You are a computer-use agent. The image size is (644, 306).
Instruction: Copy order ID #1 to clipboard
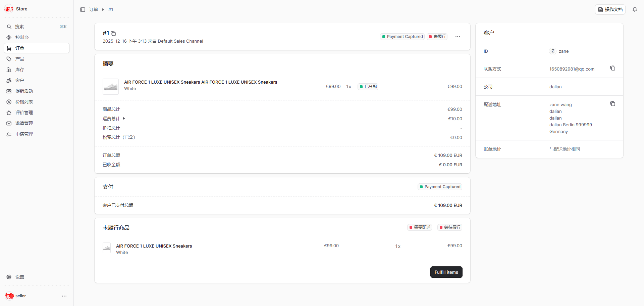(113, 34)
